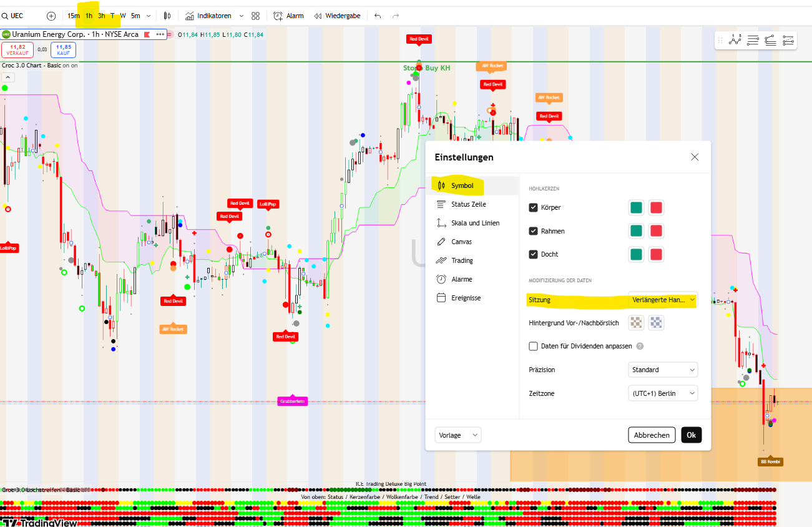The height and width of the screenshot is (527, 812).
Task: Open the indicator templates grid icon
Action: (x=255, y=16)
